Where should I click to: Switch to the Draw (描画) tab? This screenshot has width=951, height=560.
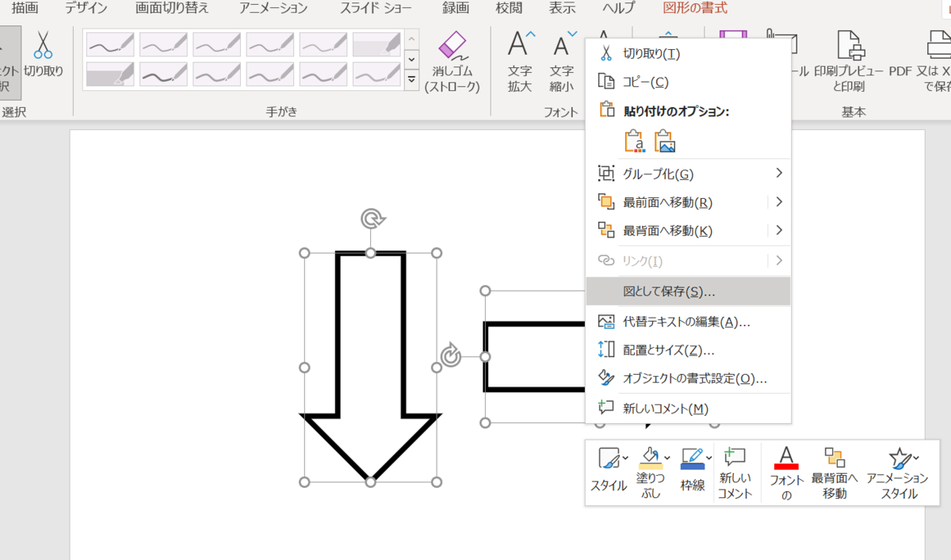tap(25, 9)
